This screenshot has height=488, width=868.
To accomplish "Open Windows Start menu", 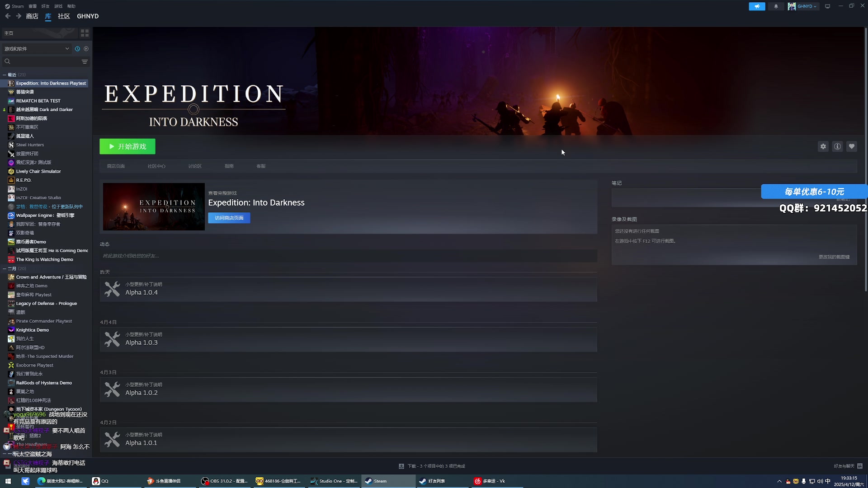I will pyautogui.click(x=8, y=481).
